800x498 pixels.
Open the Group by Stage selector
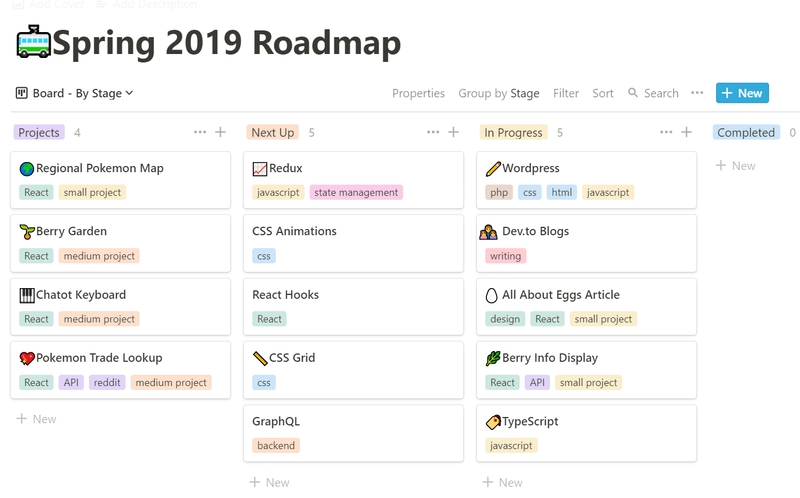[x=498, y=93]
